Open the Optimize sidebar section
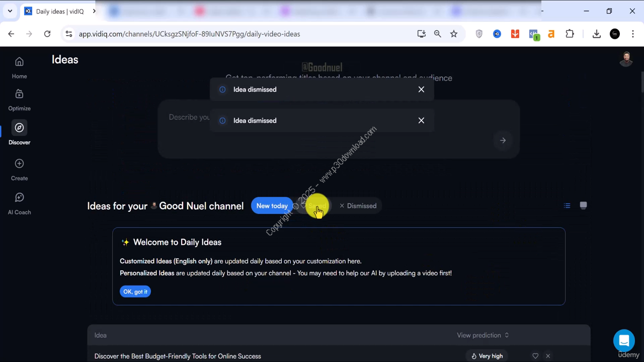This screenshot has width=644, height=362. [x=19, y=100]
